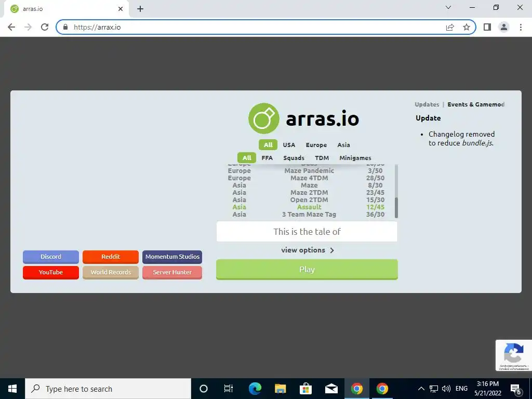Open Task View in taskbar
The width and height of the screenshot is (532, 399).
click(229, 389)
